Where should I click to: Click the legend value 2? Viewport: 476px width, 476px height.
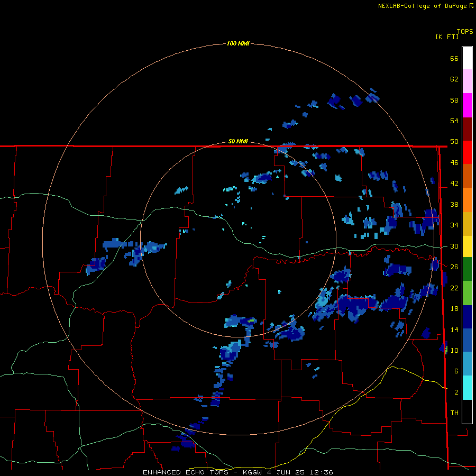click(456, 392)
